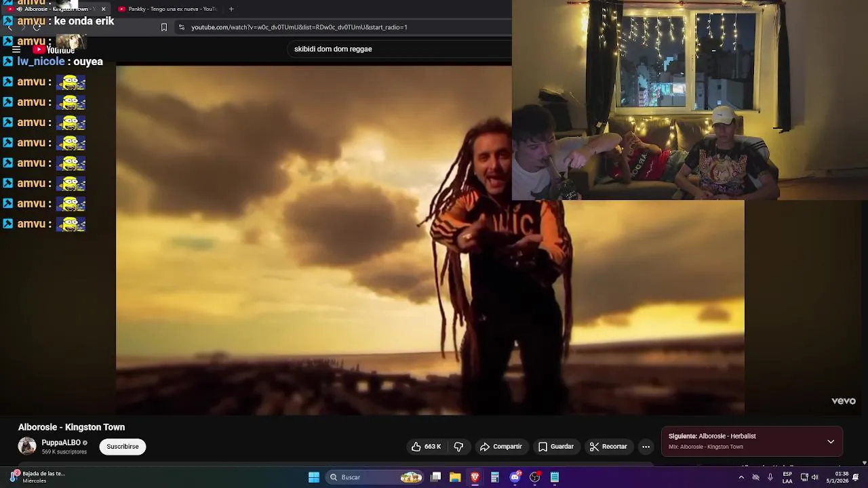
Task: Open the Recortar clip tool
Action: [608, 447]
